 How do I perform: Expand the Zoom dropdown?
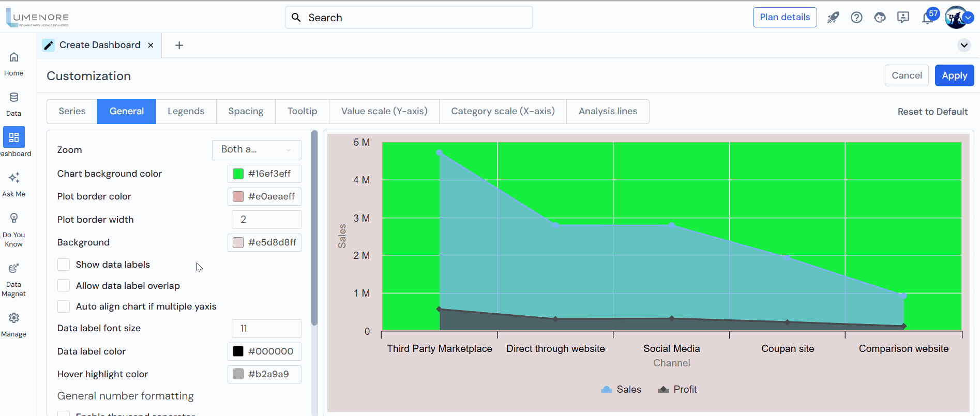point(257,150)
